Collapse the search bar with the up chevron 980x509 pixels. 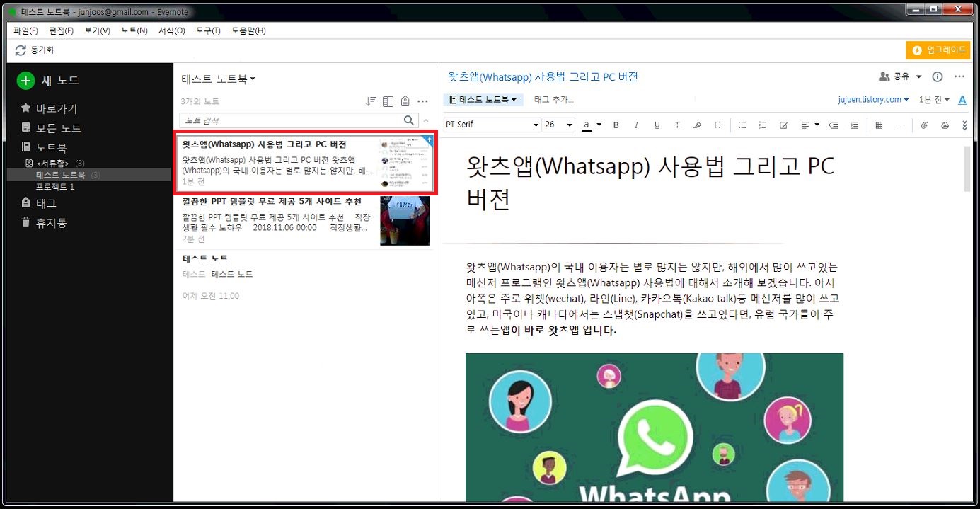point(426,120)
